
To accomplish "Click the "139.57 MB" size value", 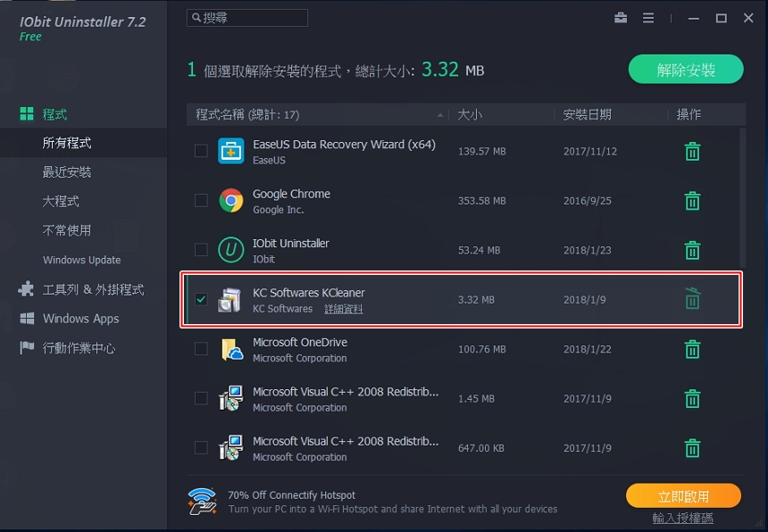I will point(482,152).
